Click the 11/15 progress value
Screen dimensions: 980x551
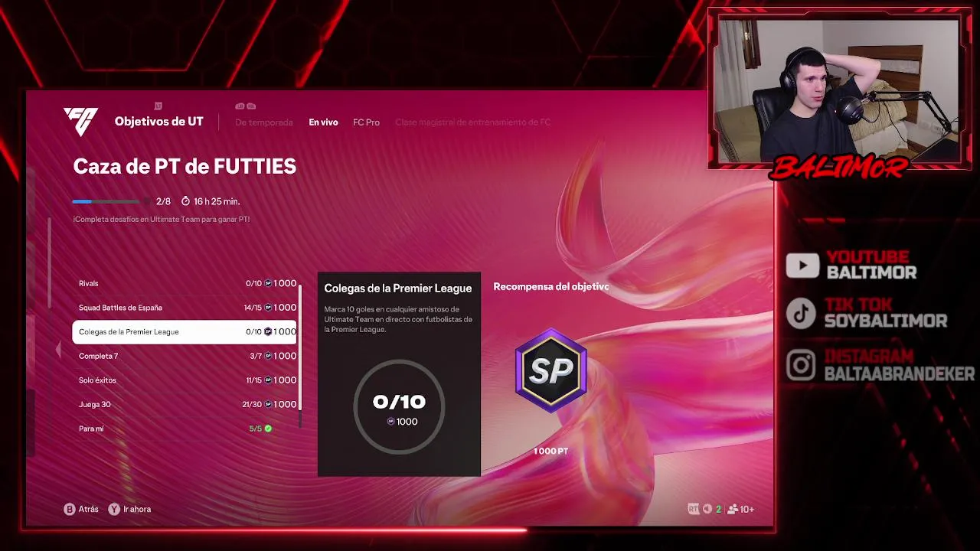tap(254, 380)
